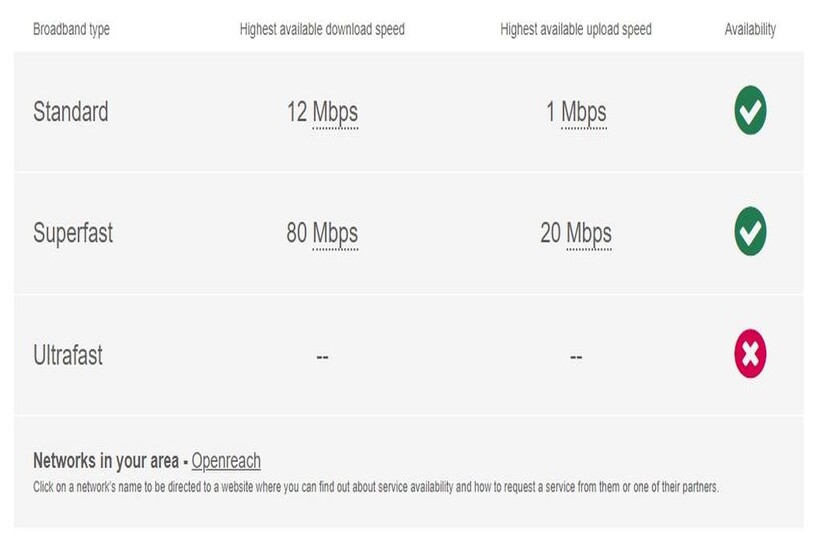This screenshot has width=820, height=547.
Task: Click the green checkmark for Standard broadband
Action: (750, 111)
